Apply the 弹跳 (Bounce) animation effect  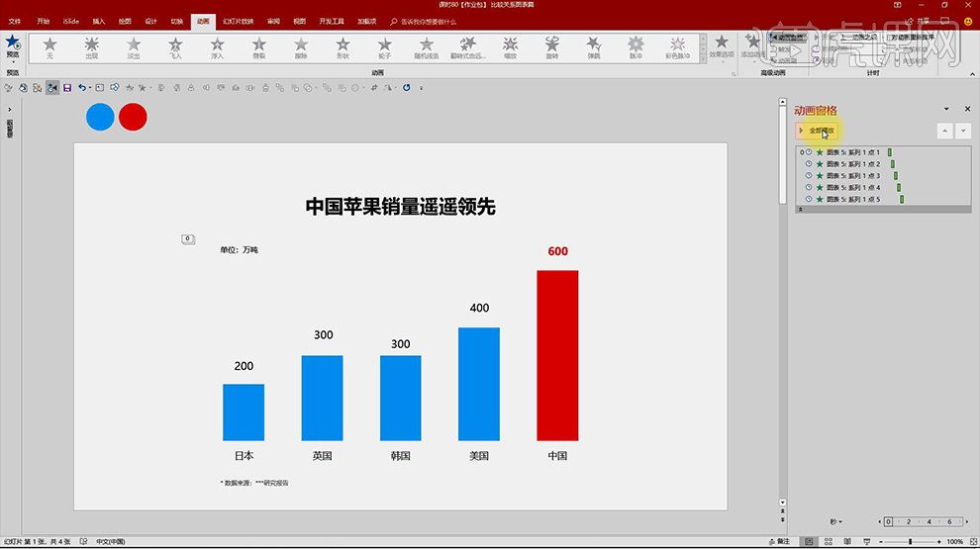click(594, 48)
